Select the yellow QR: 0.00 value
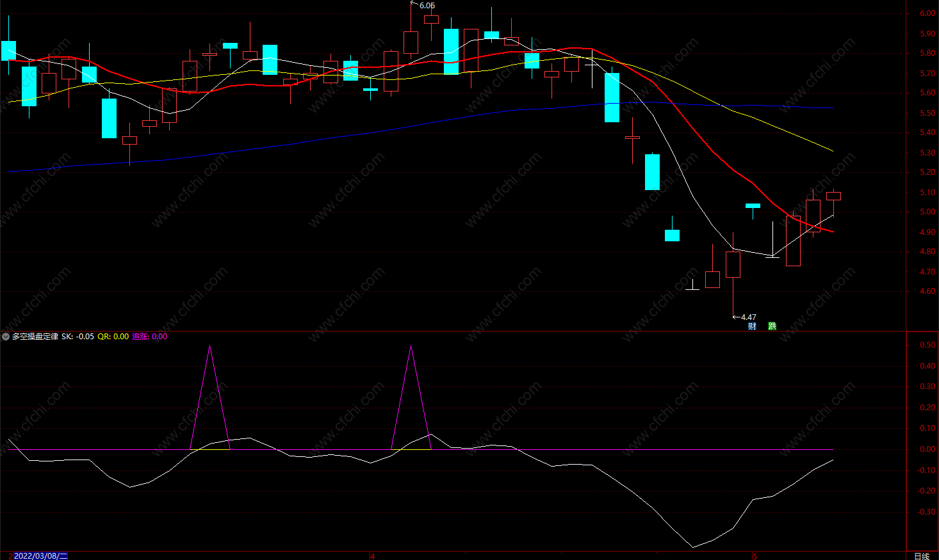This screenshot has height=560, width=939. pos(113,337)
